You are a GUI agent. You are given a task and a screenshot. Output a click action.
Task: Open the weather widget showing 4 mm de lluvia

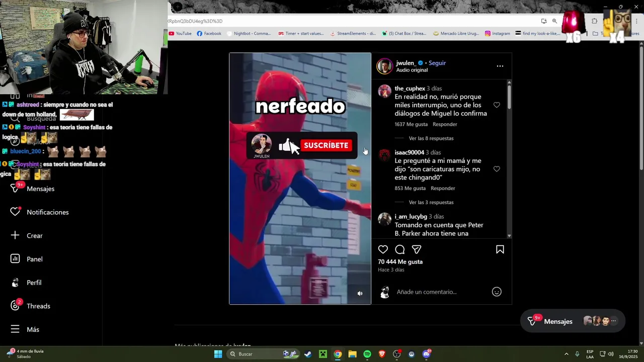click(x=26, y=354)
